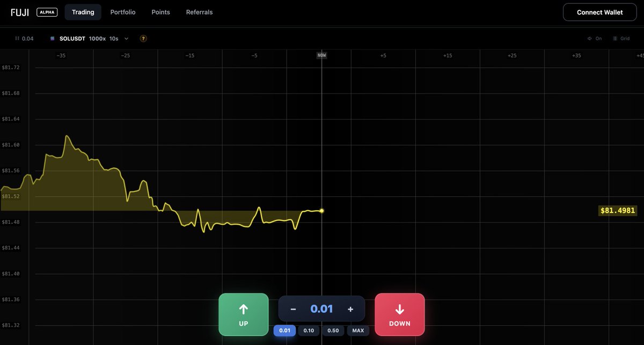Open the Portfolio tab

123,12
